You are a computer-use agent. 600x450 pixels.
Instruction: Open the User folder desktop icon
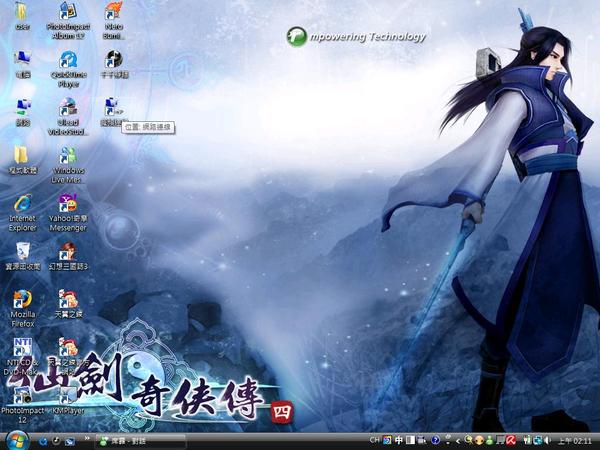pyautogui.click(x=22, y=16)
